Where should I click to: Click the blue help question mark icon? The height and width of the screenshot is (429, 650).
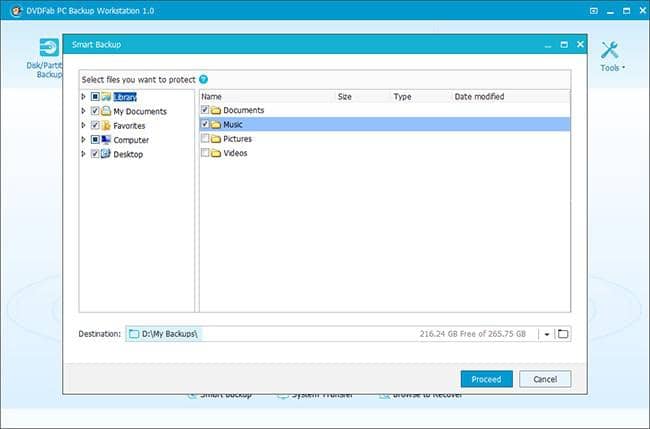[x=204, y=79]
